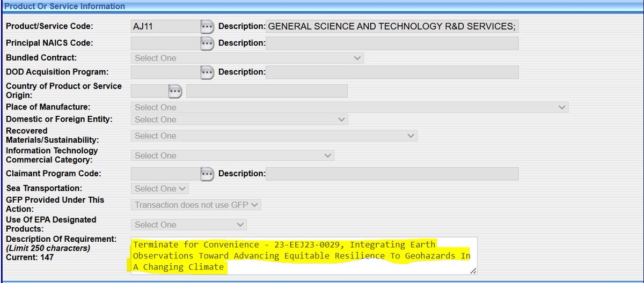Select the Domestic or Foreign Entity dropdown
The height and width of the screenshot is (283, 644).
[239, 120]
